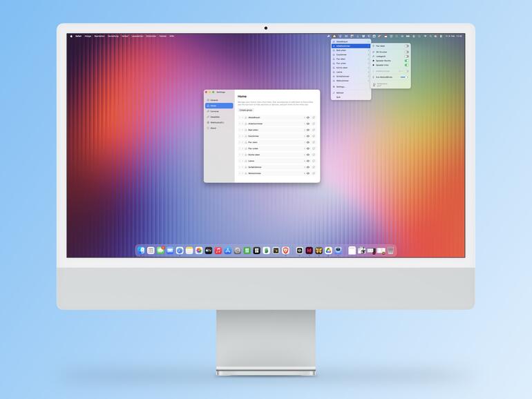The image size is (532, 399).
Task: Toggle visibility eye for Wohnzimmer
Action: (x=308, y=173)
